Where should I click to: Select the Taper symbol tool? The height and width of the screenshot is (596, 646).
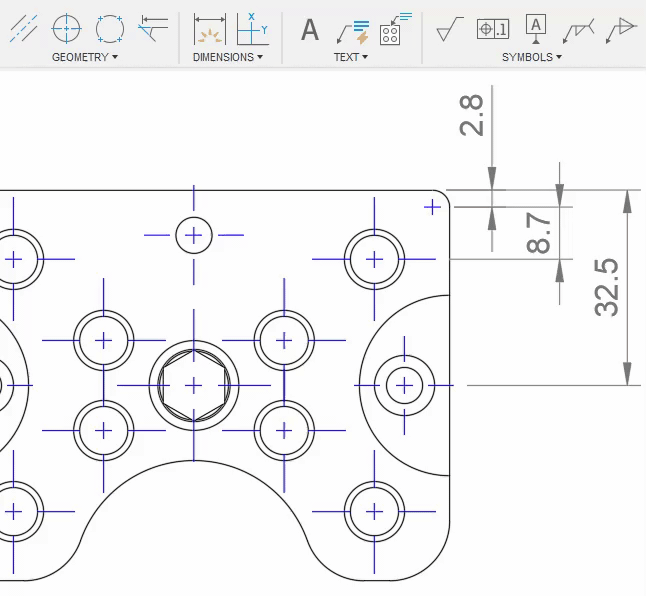click(x=622, y=30)
